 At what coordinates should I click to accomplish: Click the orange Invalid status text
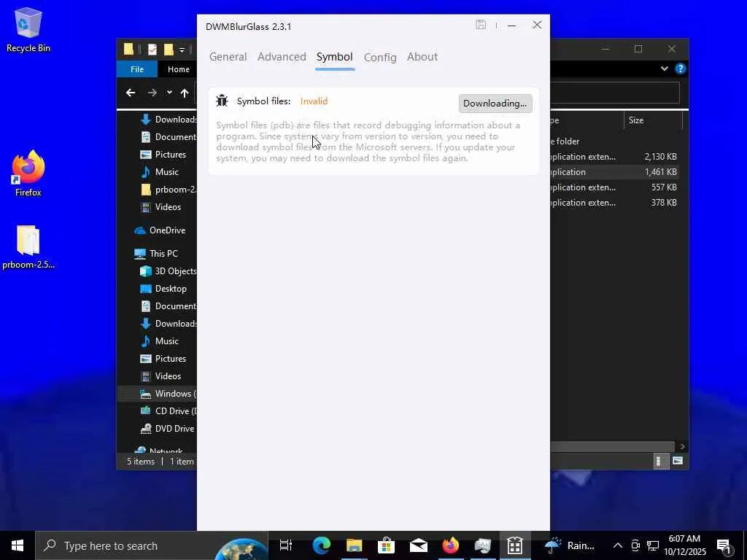coord(314,101)
